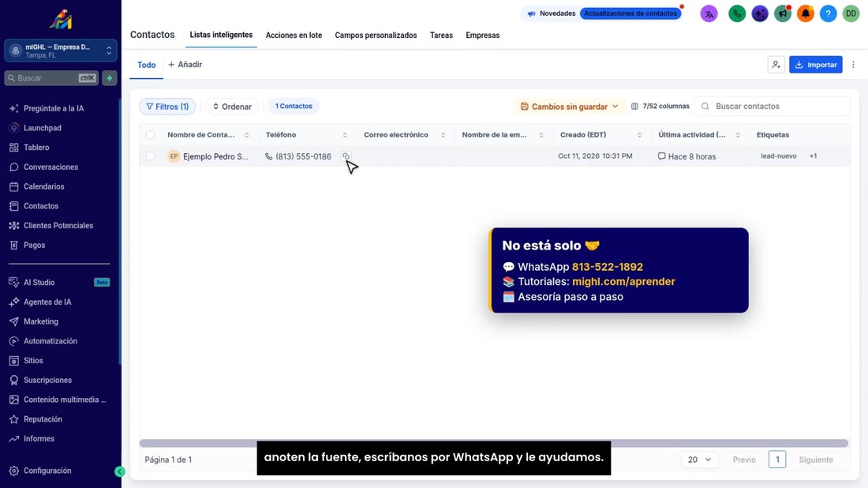
Task: Click the green lightning quick-actions icon
Action: click(x=110, y=78)
